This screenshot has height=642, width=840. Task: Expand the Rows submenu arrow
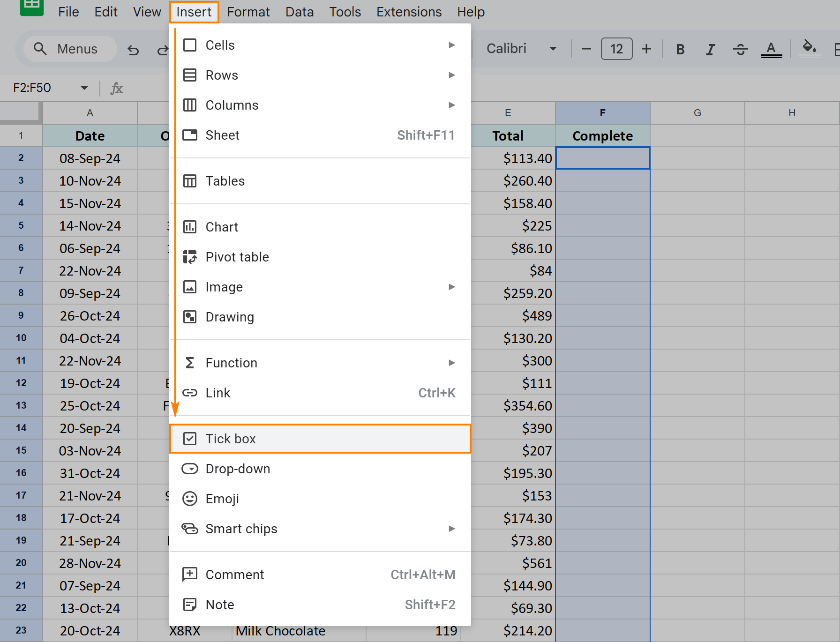(x=452, y=75)
